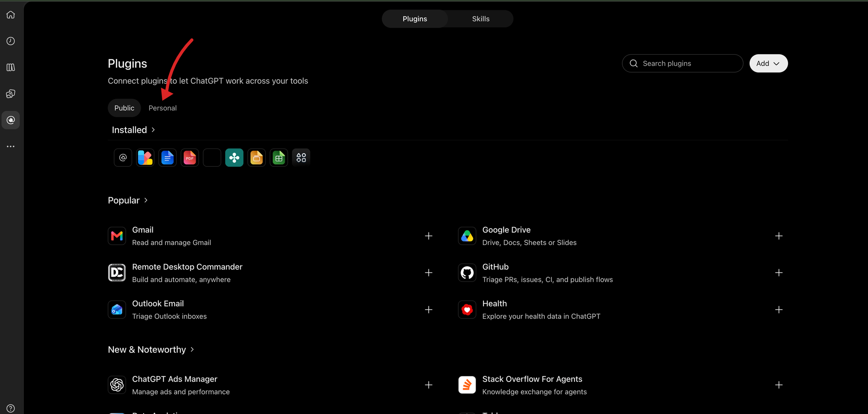The width and height of the screenshot is (868, 414).
Task: Add the GitHub plugin with plus
Action: tap(779, 273)
